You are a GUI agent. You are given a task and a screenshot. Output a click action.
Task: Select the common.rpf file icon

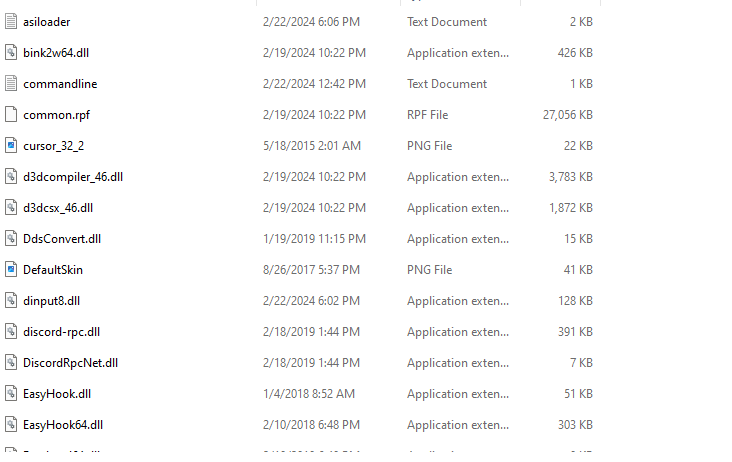(11, 115)
